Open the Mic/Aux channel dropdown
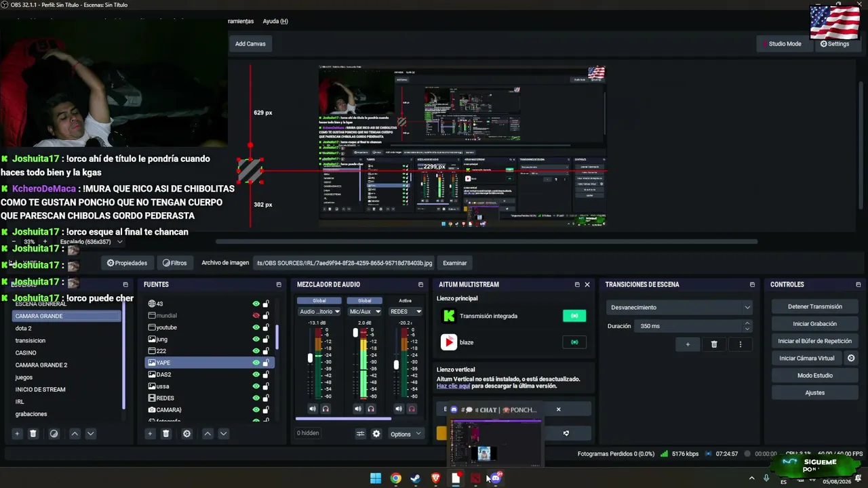The image size is (868, 488). (x=365, y=312)
